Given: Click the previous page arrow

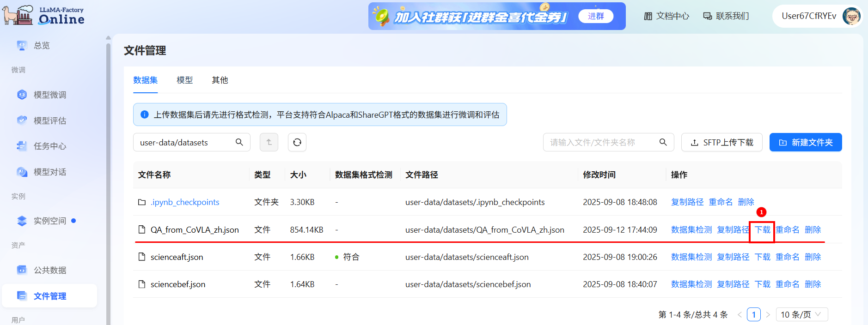Looking at the screenshot, I should click(740, 314).
